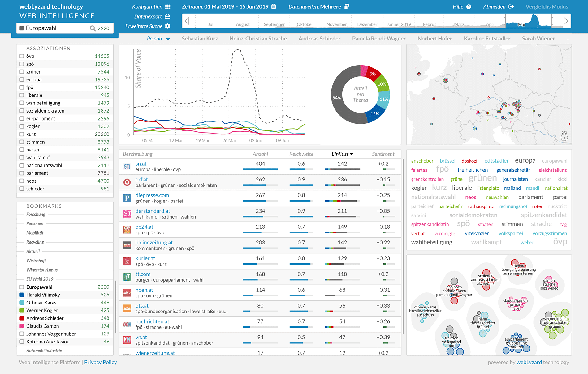This screenshot has height=374, width=588.
Task: Move timeline forward with right arrow
Action: coord(566,21)
